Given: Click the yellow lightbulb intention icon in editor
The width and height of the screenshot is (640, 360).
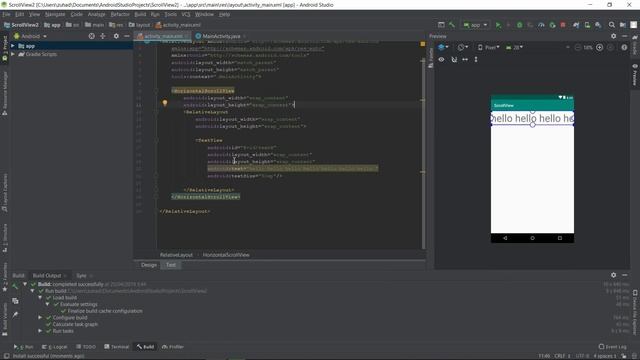Looking at the screenshot, I should pyautogui.click(x=165, y=103).
